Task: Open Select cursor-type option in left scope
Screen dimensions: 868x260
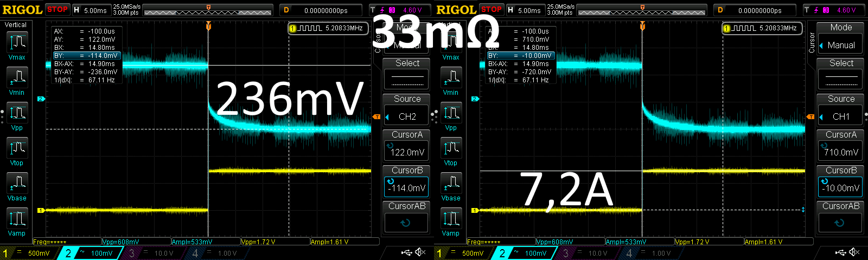Action: 407,80
